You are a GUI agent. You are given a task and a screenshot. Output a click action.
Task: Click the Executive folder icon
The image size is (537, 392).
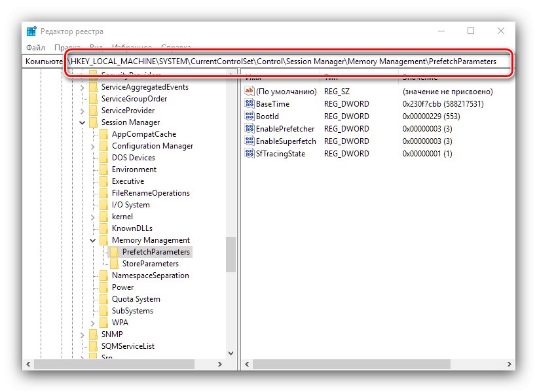[x=103, y=181]
